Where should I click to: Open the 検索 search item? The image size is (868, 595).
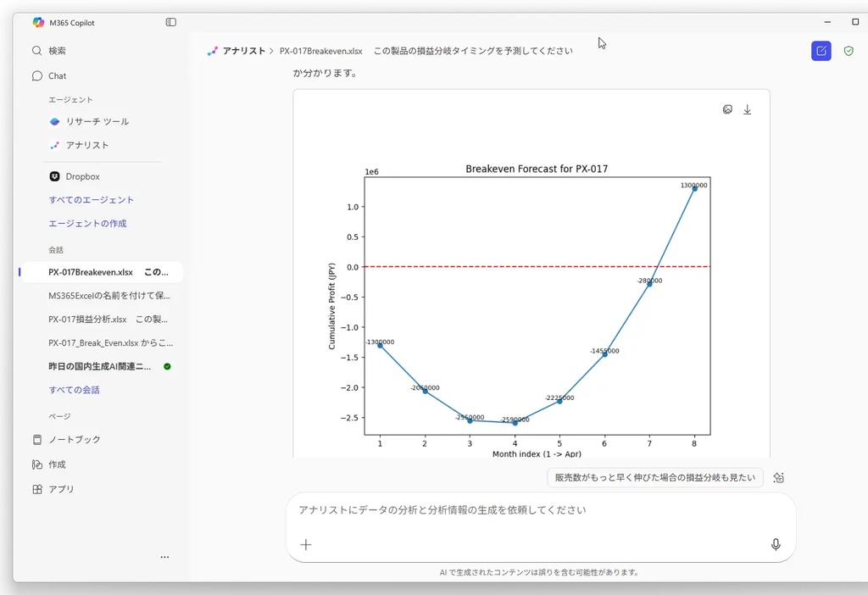57,51
